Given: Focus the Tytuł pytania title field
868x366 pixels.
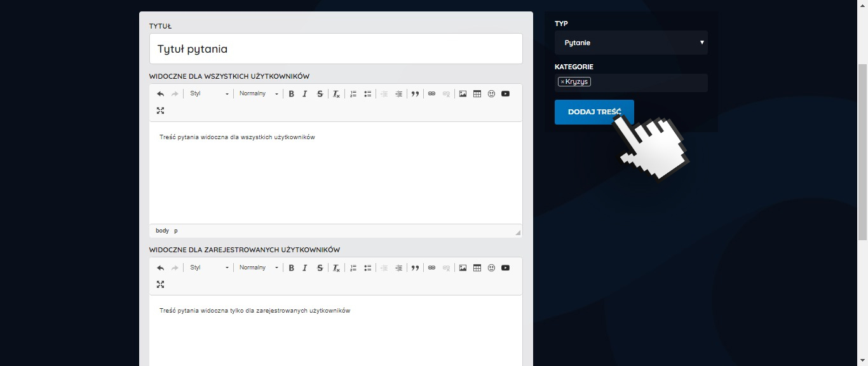Looking at the screenshot, I should pos(336,49).
